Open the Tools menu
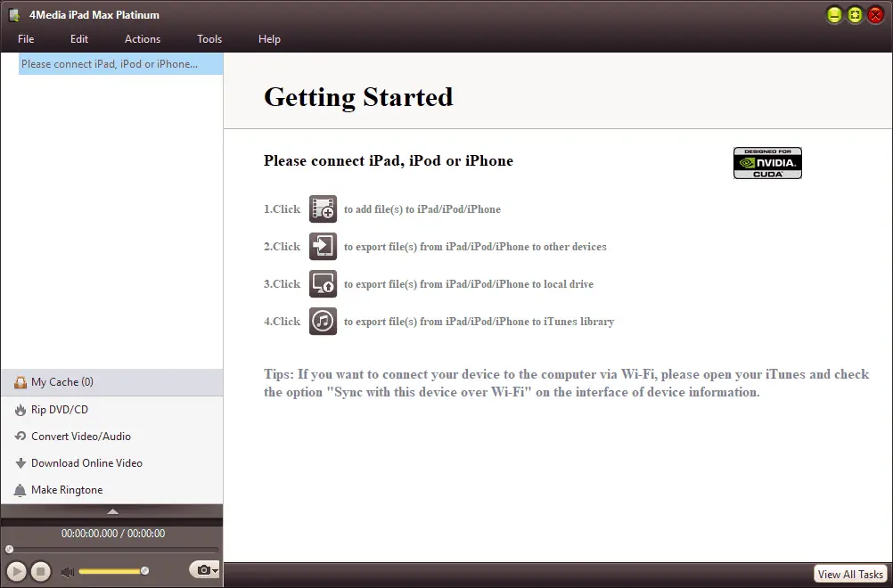 209,39
